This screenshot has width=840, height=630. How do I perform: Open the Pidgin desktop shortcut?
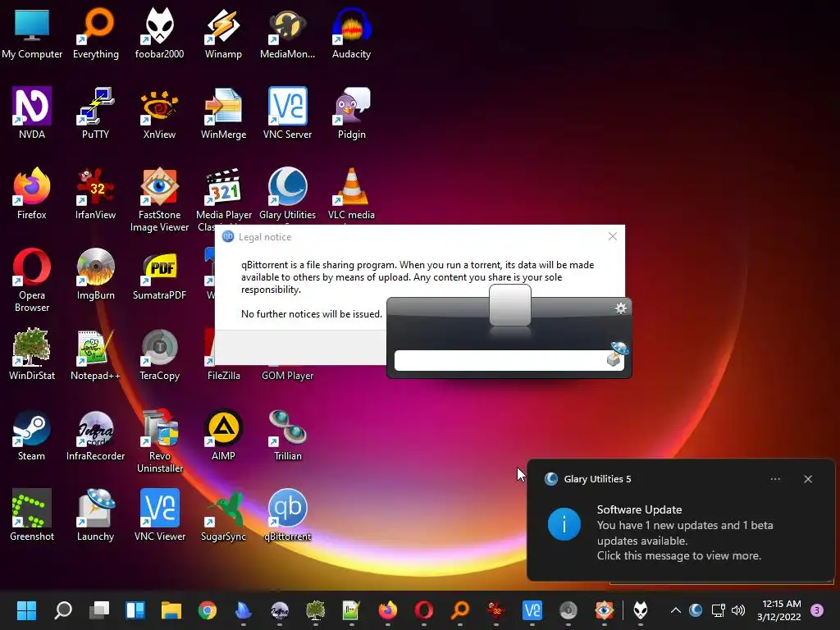click(x=351, y=112)
